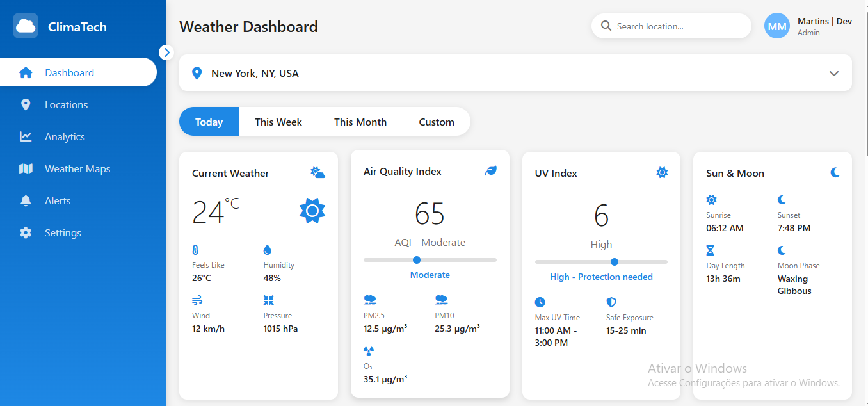Open Alerts from the sidebar
868x406 pixels.
(x=78, y=200)
